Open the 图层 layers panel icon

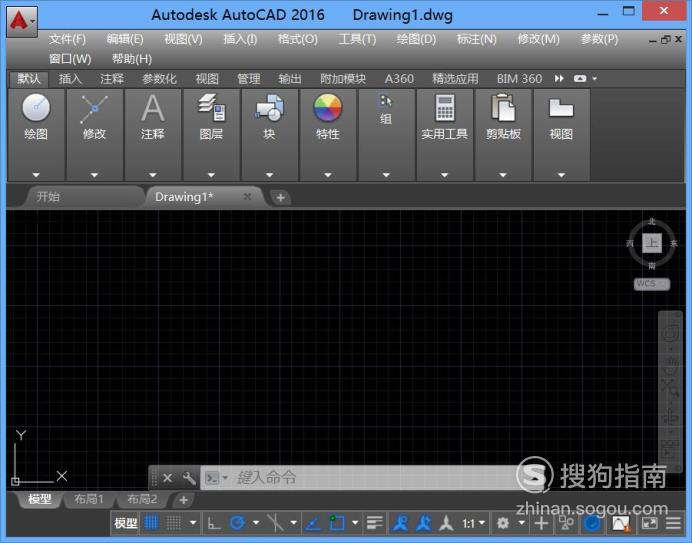click(x=211, y=107)
